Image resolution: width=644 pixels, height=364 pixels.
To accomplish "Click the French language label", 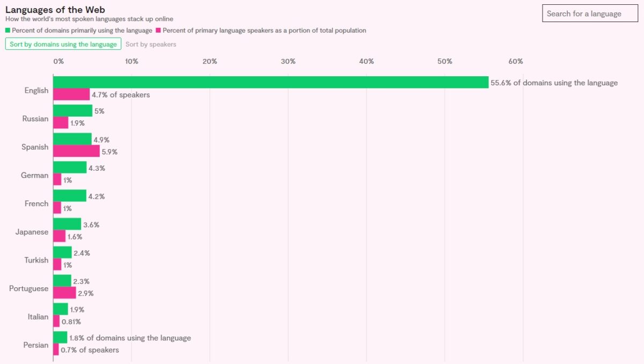I will (36, 203).
